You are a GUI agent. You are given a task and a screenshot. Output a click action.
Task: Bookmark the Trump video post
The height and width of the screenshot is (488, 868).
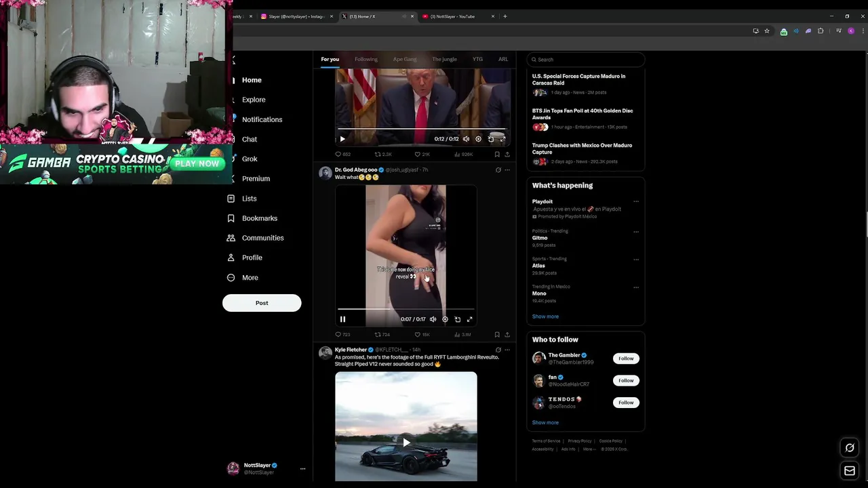click(497, 155)
